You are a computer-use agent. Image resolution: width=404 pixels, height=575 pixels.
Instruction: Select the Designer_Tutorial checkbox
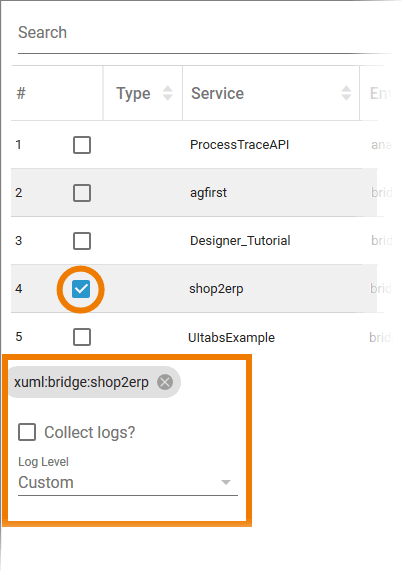click(82, 242)
